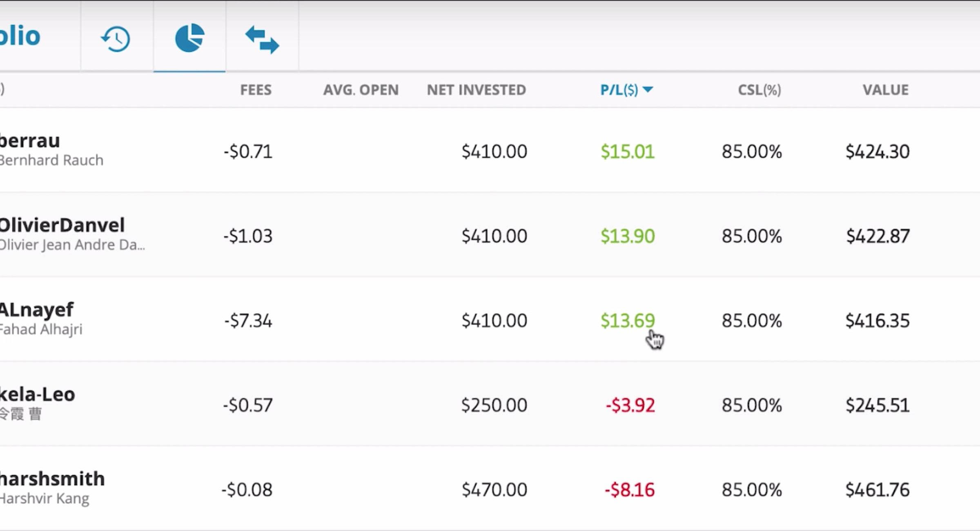Click Bernhard Rauch's full name
This screenshot has height=531, width=980.
[52, 160]
